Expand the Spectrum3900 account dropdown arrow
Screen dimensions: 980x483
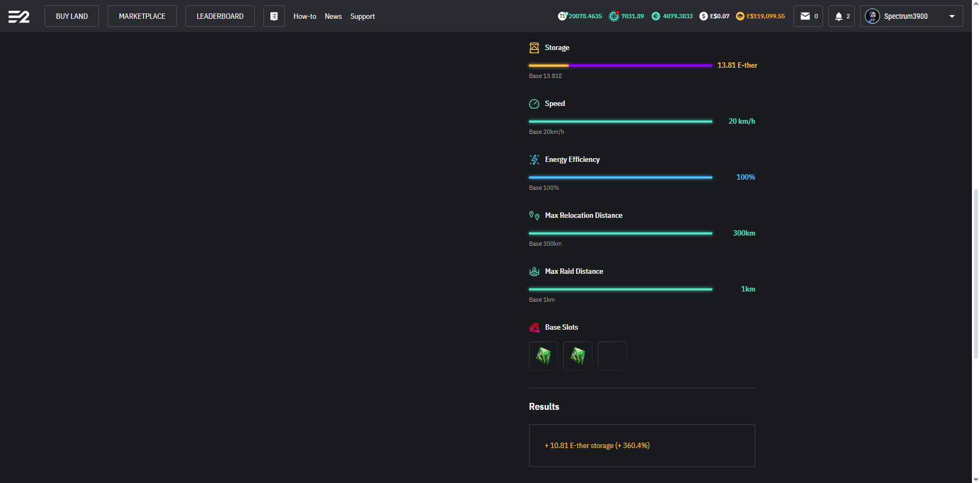tap(952, 16)
